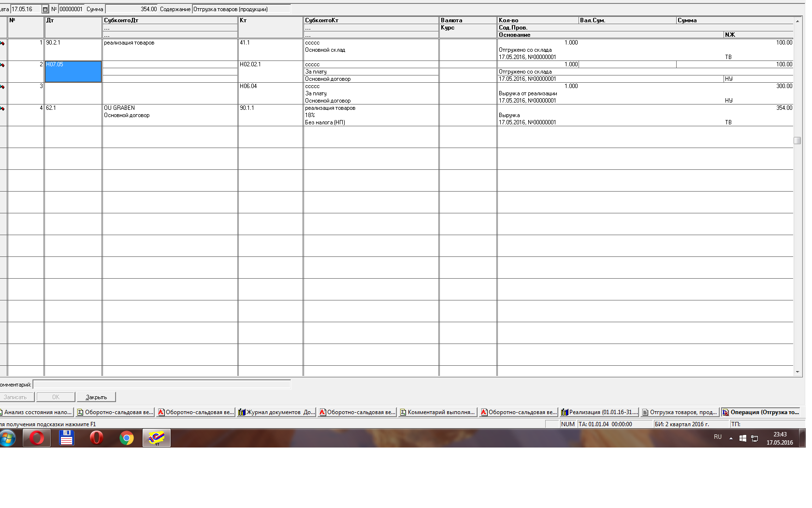Screen dimensions: 812x508
Task: Select debit account cell 90.2.1
Action: coord(73,50)
